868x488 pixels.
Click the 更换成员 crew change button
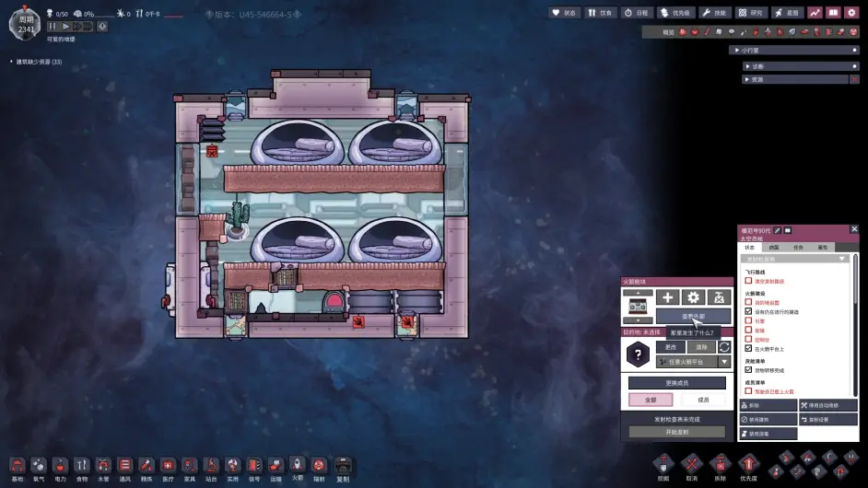pyautogui.click(x=676, y=382)
